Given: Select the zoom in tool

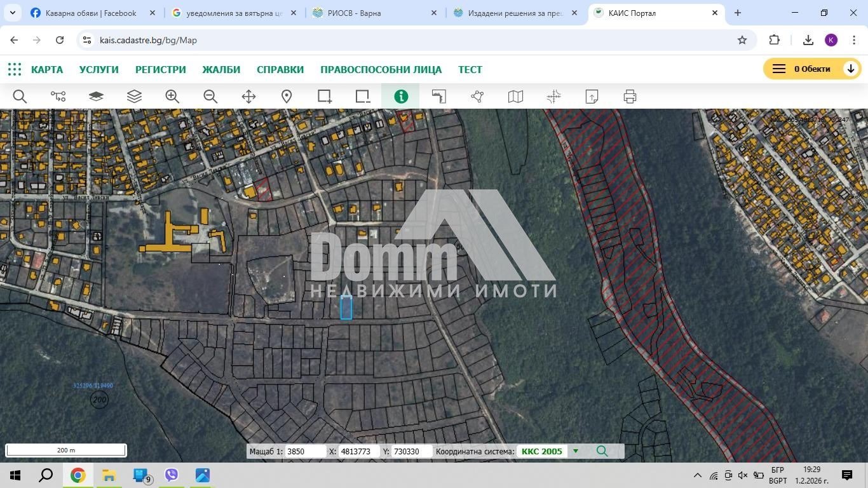Looking at the screenshot, I should tap(172, 96).
